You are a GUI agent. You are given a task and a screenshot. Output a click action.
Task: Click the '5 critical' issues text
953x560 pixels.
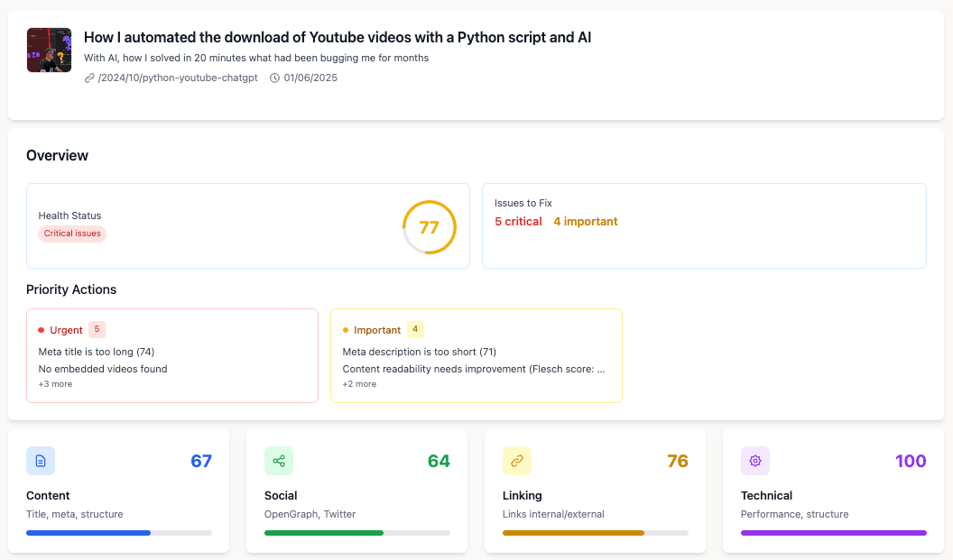point(518,222)
